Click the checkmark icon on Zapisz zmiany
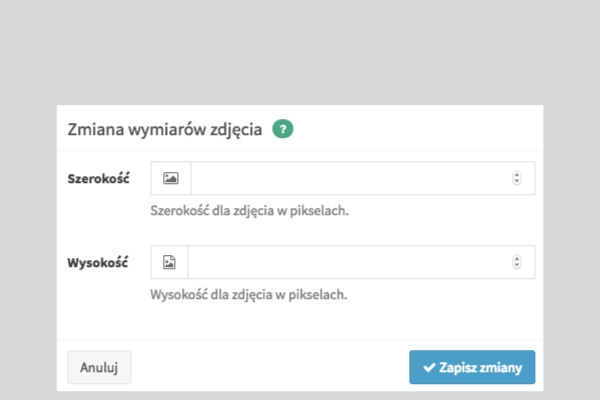Screen dimensions: 600x400 (x=428, y=367)
